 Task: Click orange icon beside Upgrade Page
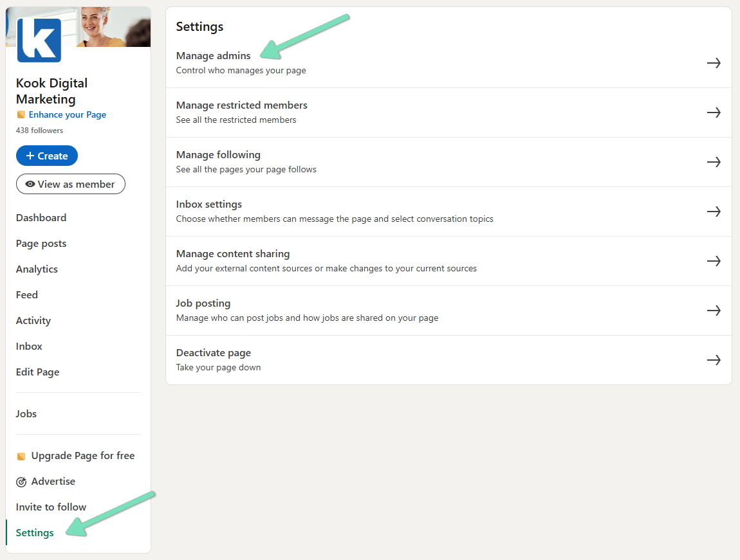21,456
